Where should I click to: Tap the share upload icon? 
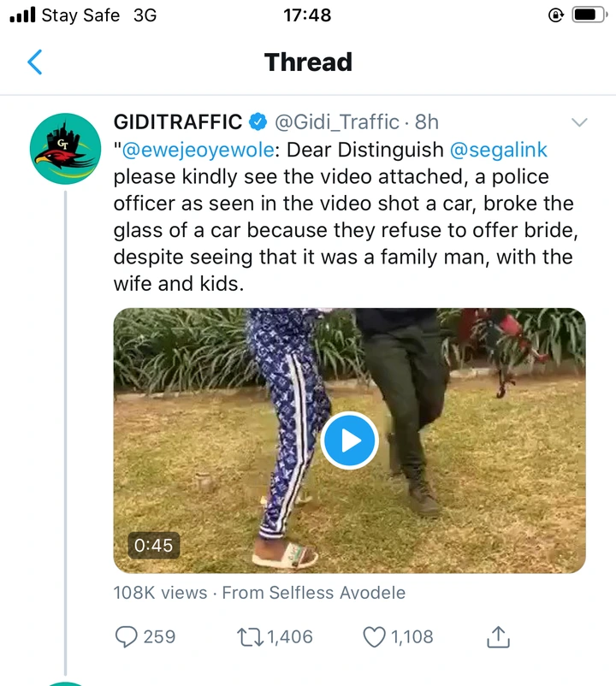pyautogui.click(x=498, y=636)
